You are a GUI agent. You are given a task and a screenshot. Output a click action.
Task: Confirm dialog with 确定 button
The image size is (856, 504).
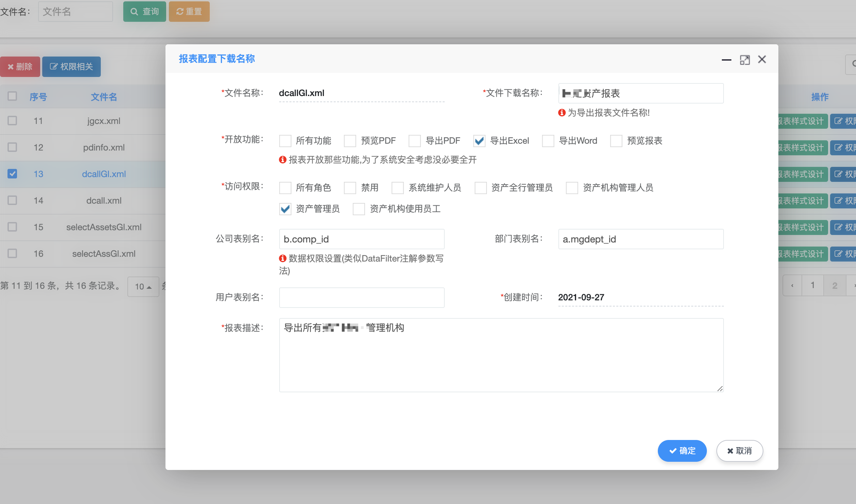click(682, 451)
